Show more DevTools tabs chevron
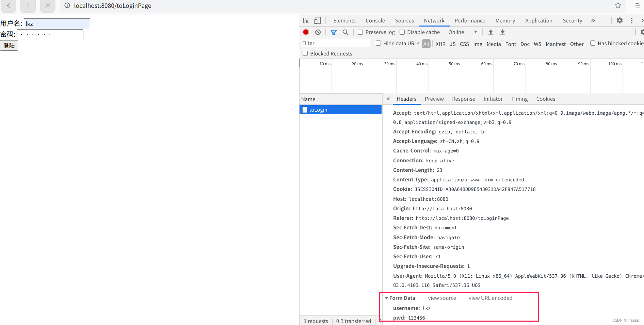 593,20
